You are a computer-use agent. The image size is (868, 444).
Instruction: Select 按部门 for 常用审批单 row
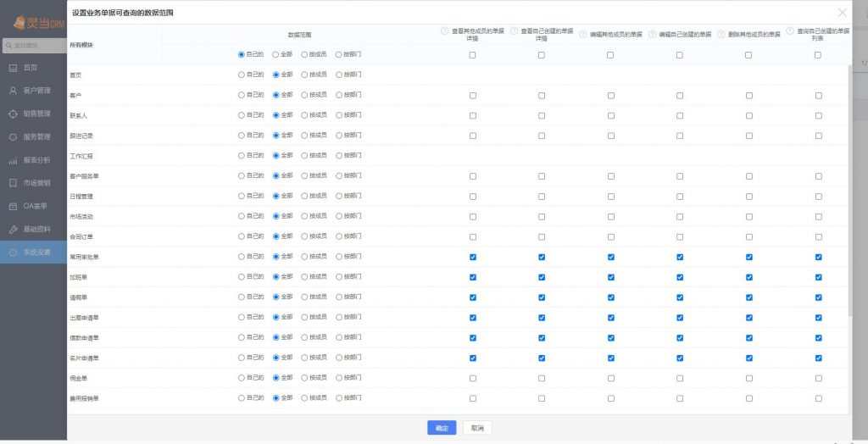pyautogui.click(x=339, y=257)
